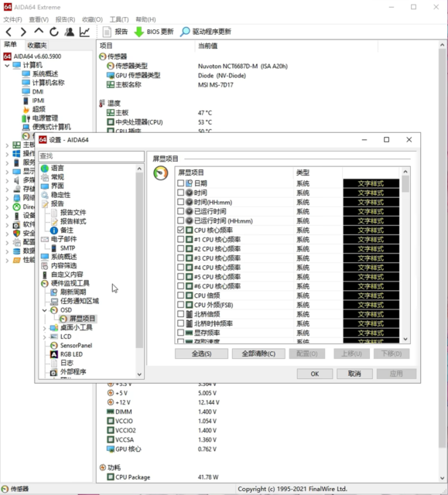Screen dimensions: 448x495
Task: Check the #1 CPU 核心频率 checkbox
Action: coord(180,239)
